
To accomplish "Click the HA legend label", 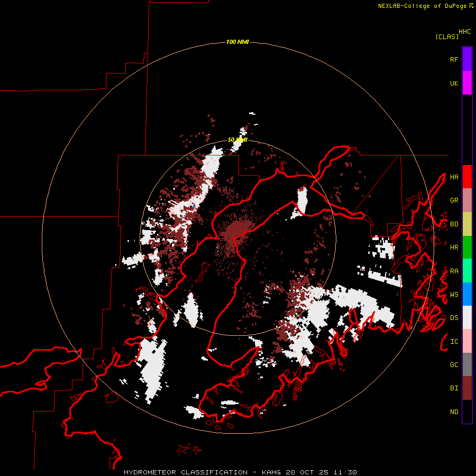I will 454,177.
